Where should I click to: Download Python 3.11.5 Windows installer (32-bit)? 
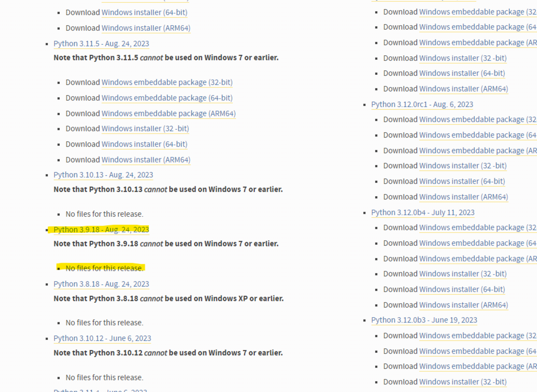[145, 128]
